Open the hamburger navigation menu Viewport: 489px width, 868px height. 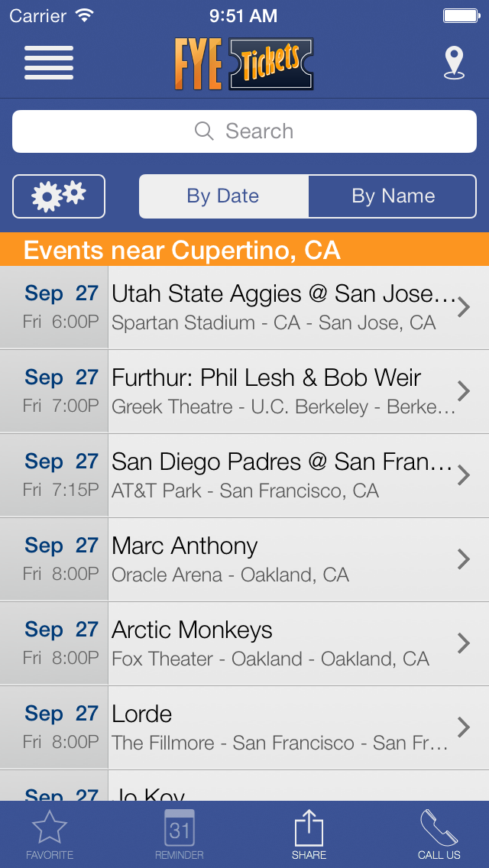click(x=49, y=63)
